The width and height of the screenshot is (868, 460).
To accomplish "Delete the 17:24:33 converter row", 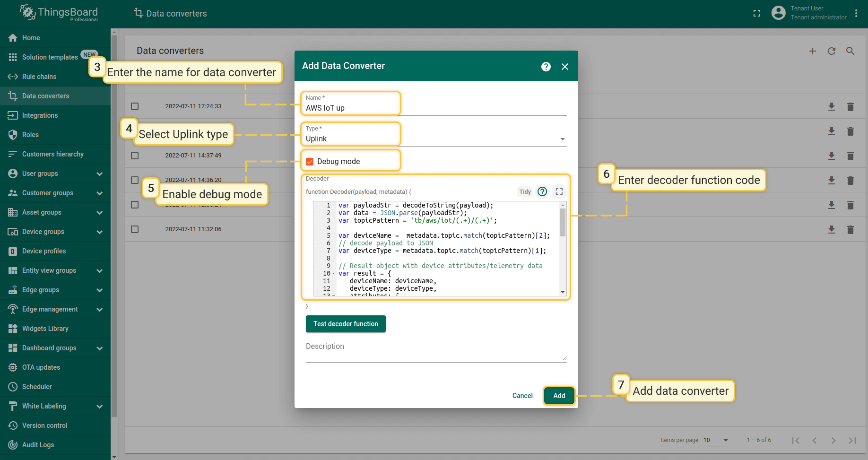I will coord(850,107).
